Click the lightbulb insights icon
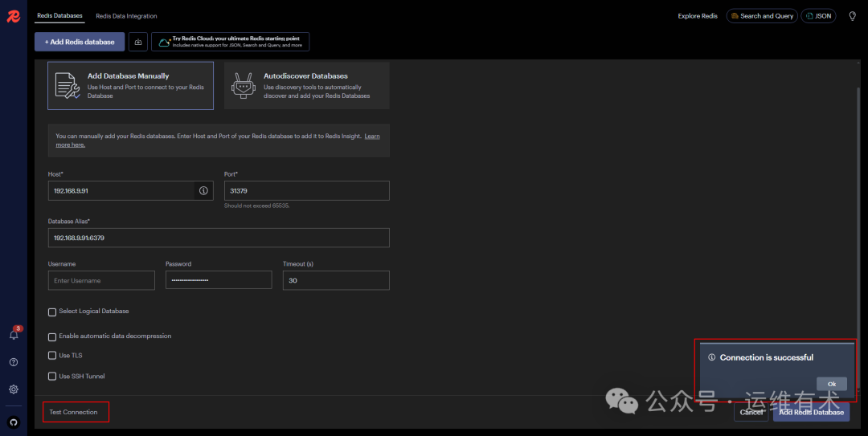Viewport: 868px width, 436px height. point(853,16)
